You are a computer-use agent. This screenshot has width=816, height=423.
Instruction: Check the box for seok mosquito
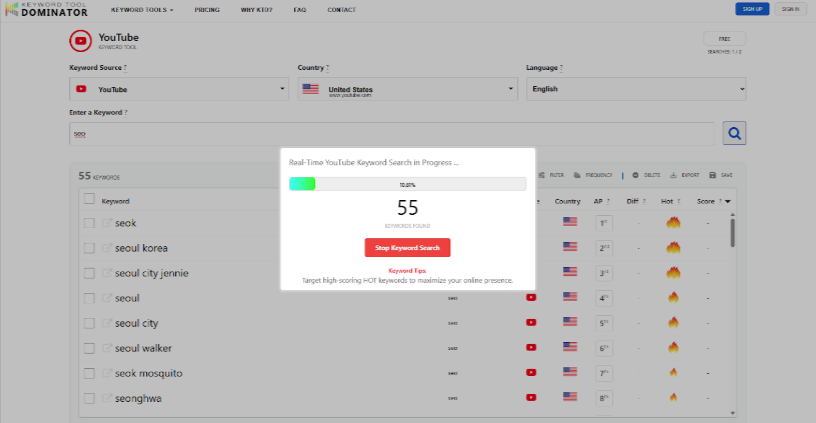click(89, 373)
